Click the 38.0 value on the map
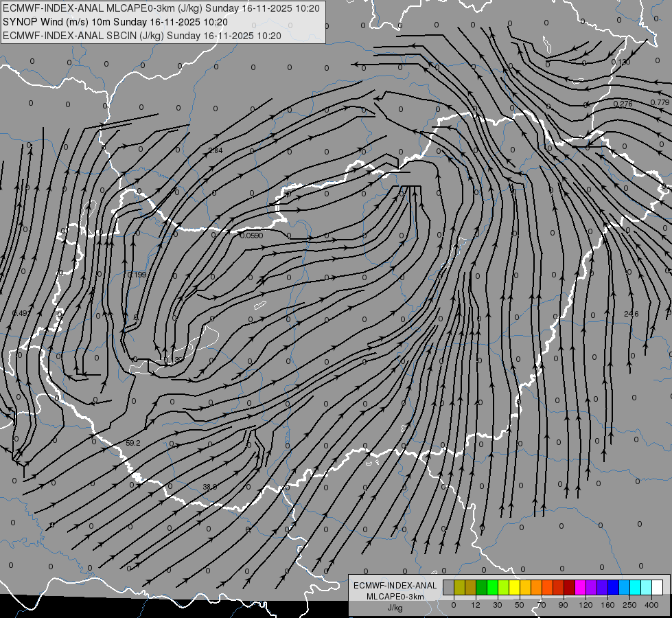The width and height of the screenshot is (672, 618). pos(209,488)
